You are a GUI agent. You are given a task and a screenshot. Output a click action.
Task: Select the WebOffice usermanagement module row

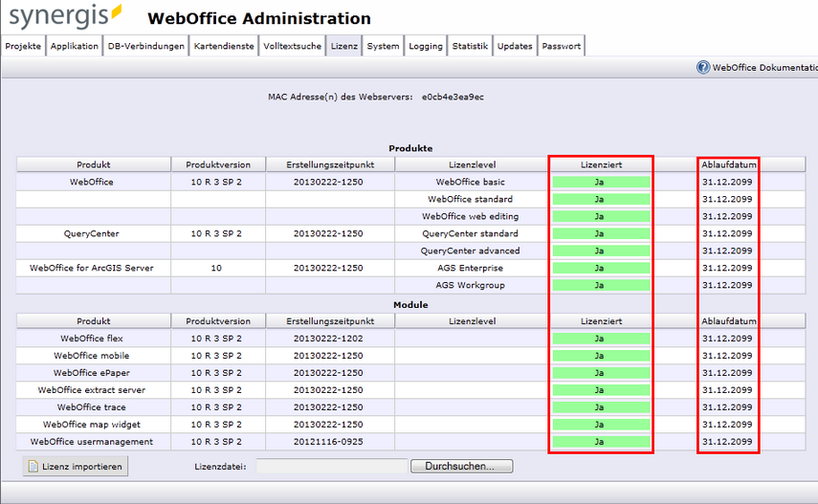[x=92, y=441]
